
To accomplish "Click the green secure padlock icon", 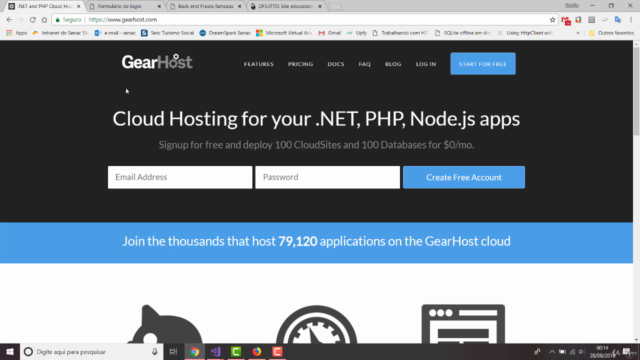I will 58,20.
